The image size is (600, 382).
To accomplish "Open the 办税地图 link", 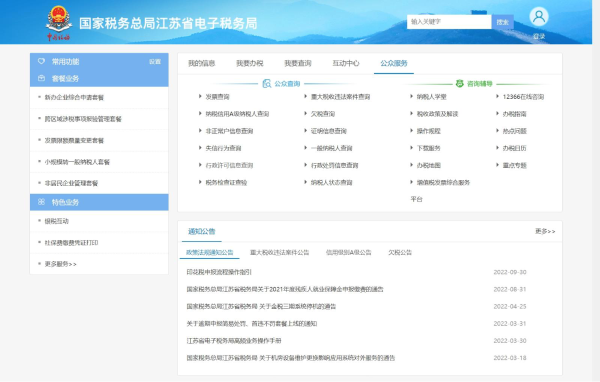I will [429, 165].
